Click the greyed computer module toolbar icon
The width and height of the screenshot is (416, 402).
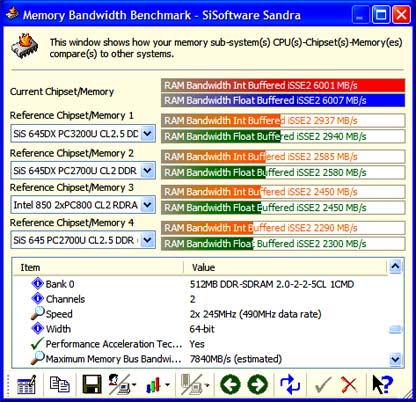click(x=191, y=384)
